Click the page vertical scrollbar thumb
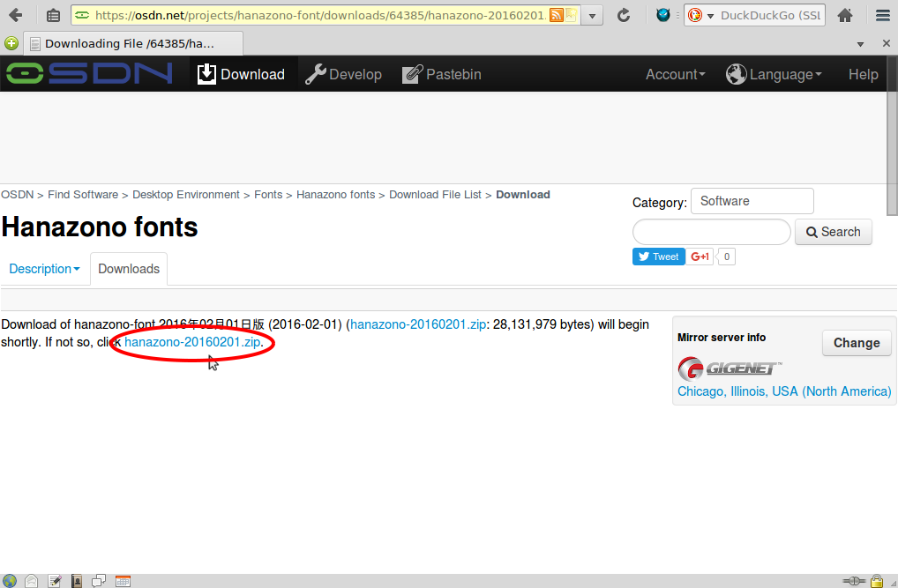The height and width of the screenshot is (588, 898). (892, 136)
